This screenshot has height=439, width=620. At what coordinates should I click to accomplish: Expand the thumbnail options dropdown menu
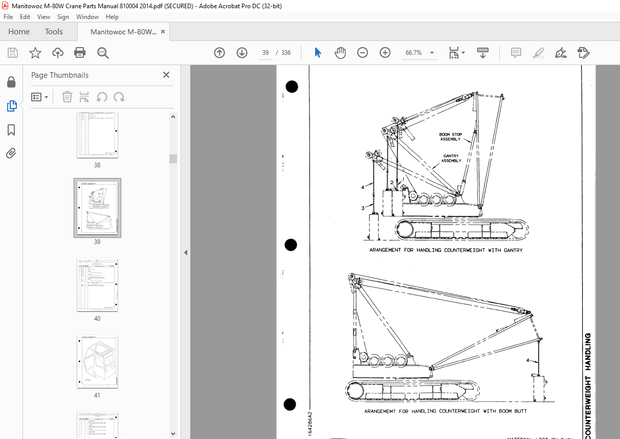pyautogui.click(x=41, y=97)
